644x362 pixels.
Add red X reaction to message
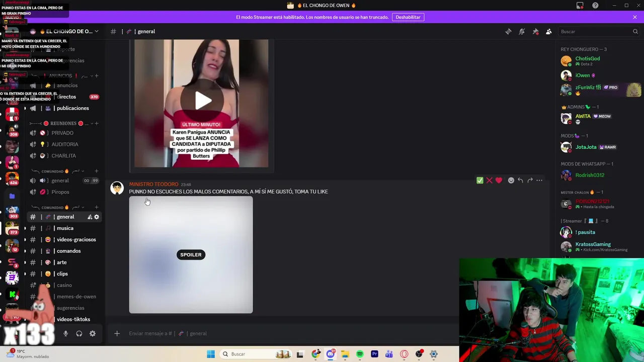click(489, 180)
